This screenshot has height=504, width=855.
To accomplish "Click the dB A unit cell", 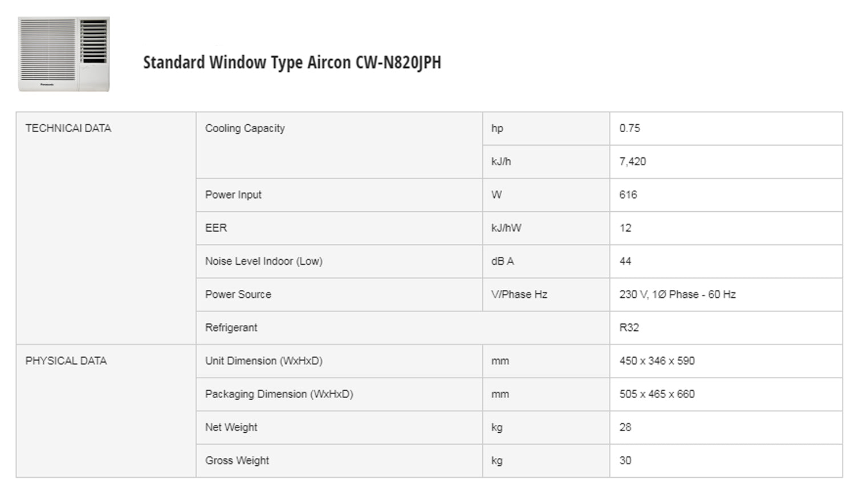I will 502,261.
